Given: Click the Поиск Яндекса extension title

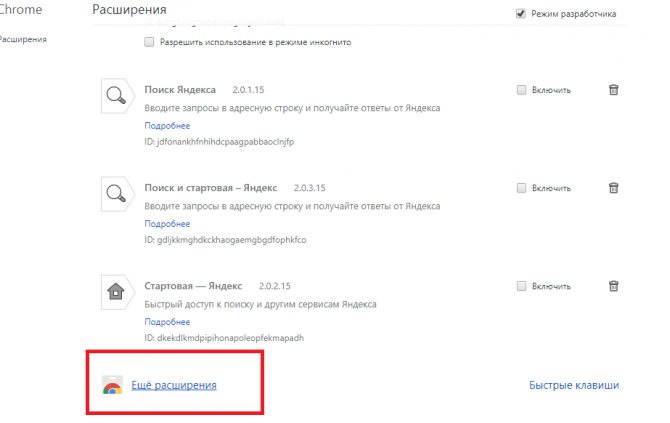Looking at the screenshot, I should pyautogui.click(x=180, y=90).
